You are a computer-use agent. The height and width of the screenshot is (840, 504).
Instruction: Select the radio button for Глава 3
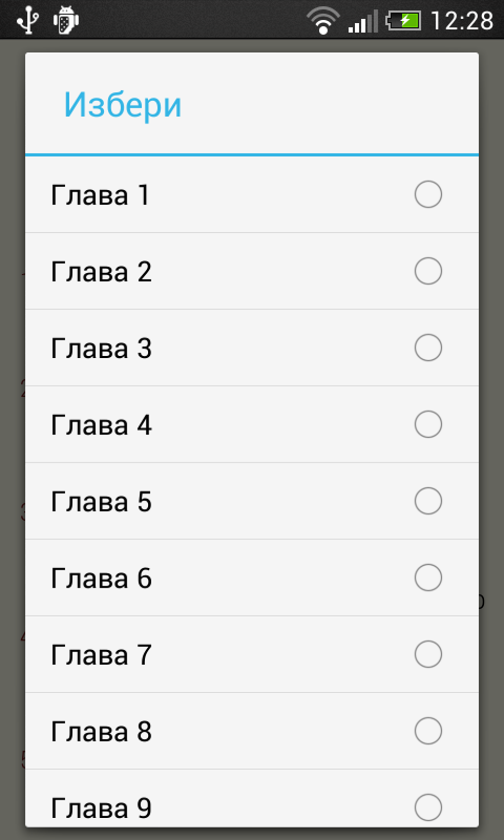[x=428, y=347]
